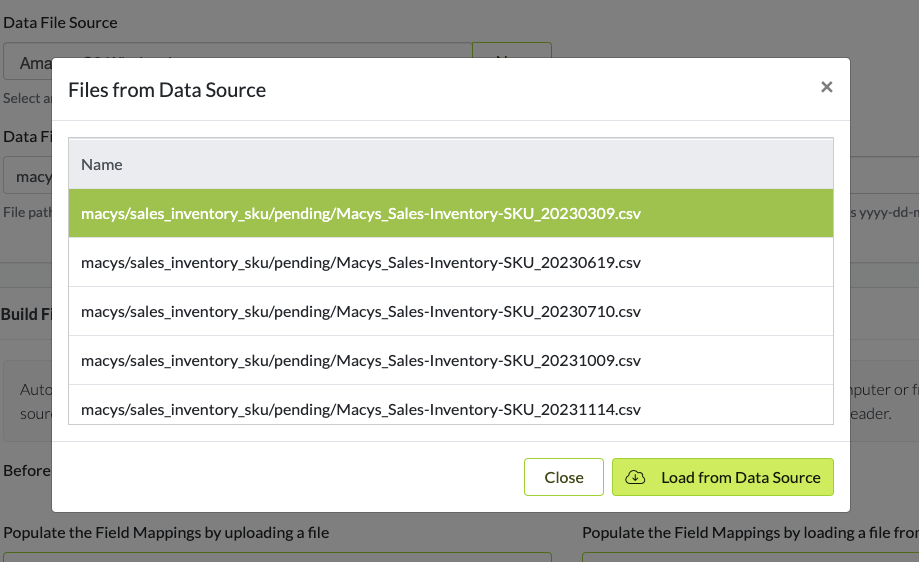Choose the Macys_Sales-Inventory-SKU_20230710.csv entry
This screenshot has height=562, width=919.
coord(450,311)
